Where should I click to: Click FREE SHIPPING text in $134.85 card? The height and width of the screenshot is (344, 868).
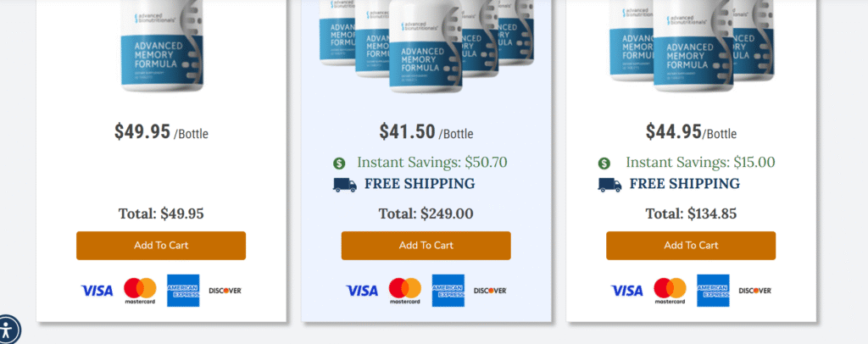tap(685, 184)
